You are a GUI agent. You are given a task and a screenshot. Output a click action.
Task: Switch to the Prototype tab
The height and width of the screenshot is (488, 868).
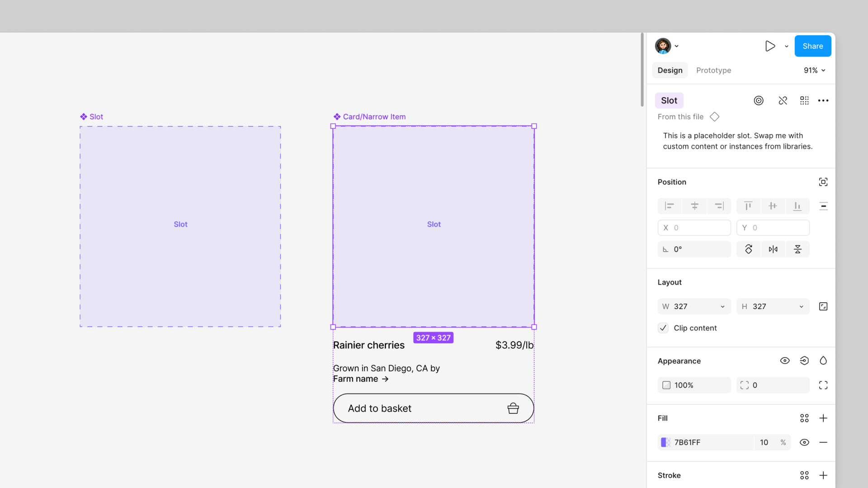[x=713, y=70]
